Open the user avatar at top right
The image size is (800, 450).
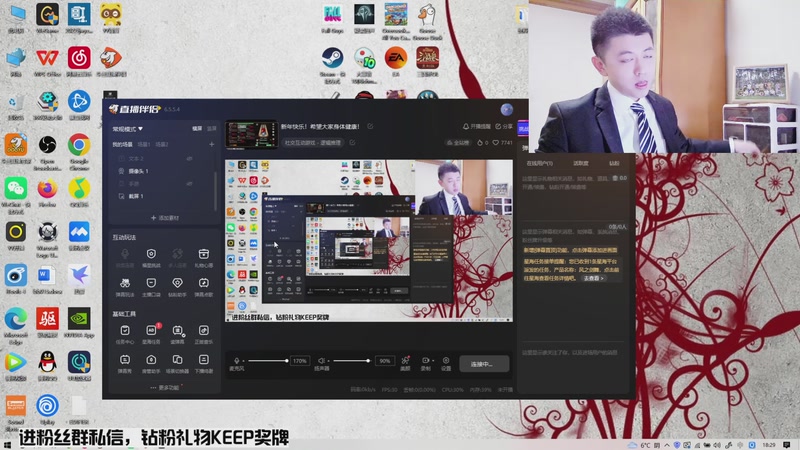click(507, 110)
